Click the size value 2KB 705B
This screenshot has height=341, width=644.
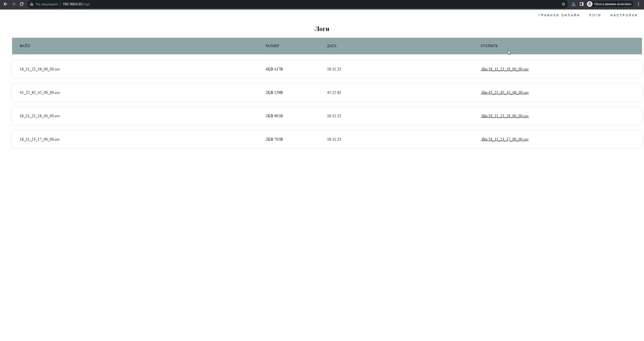click(x=274, y=139)
